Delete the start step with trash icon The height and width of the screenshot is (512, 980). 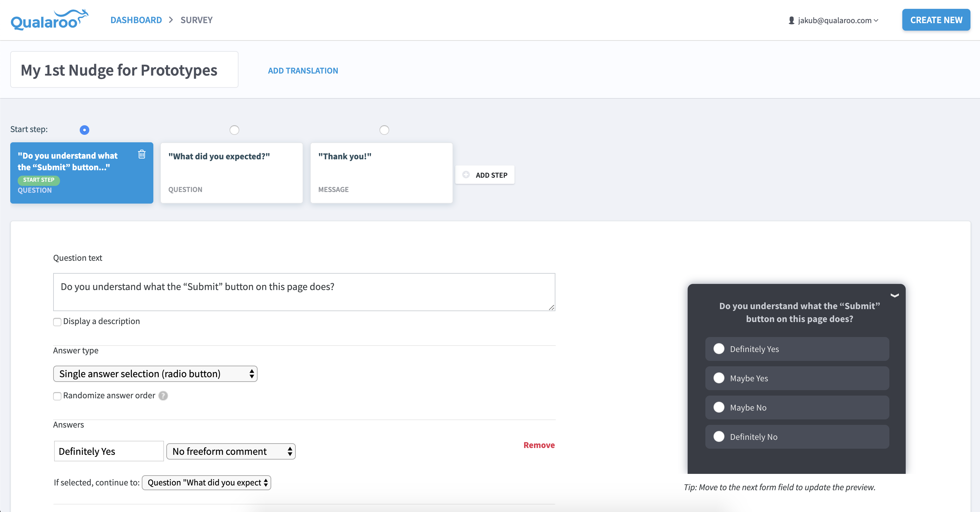[142, 154]
